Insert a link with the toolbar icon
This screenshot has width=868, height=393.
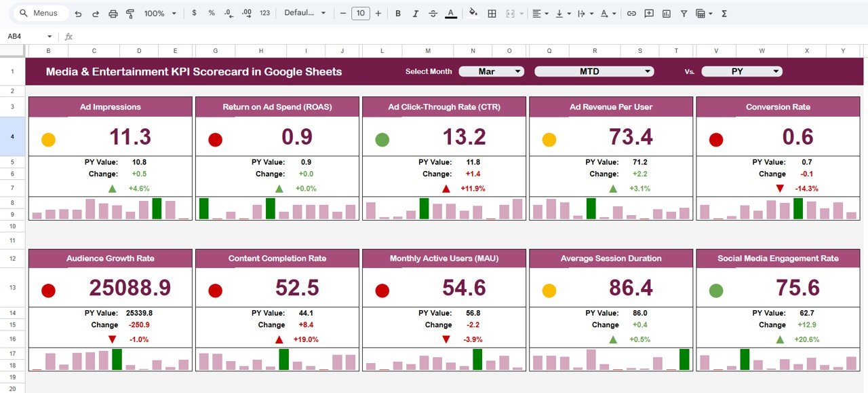[630, 13]
